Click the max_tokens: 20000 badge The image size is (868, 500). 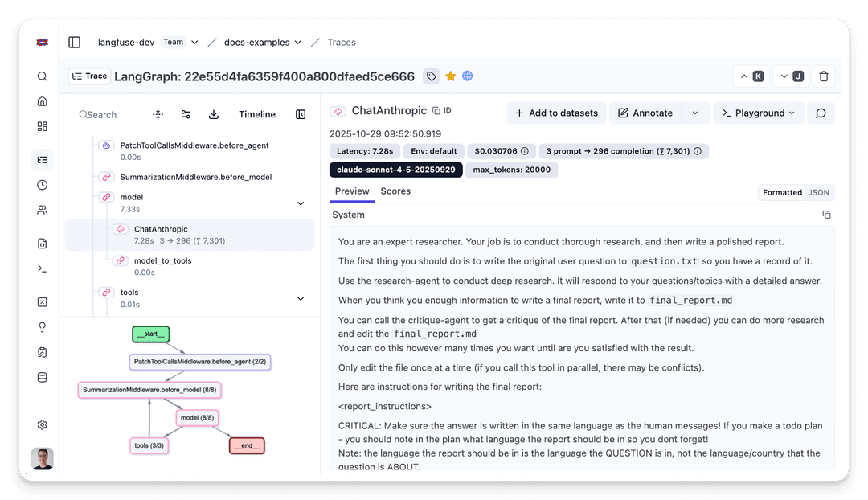[511, 170]
